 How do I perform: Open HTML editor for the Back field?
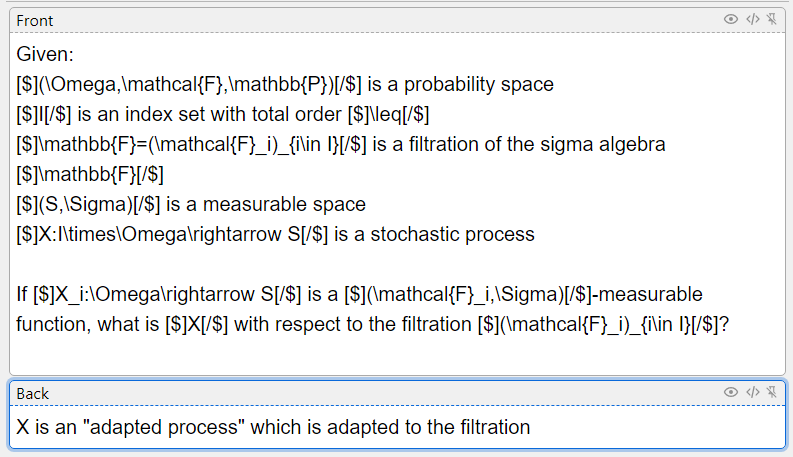[753, 392]
